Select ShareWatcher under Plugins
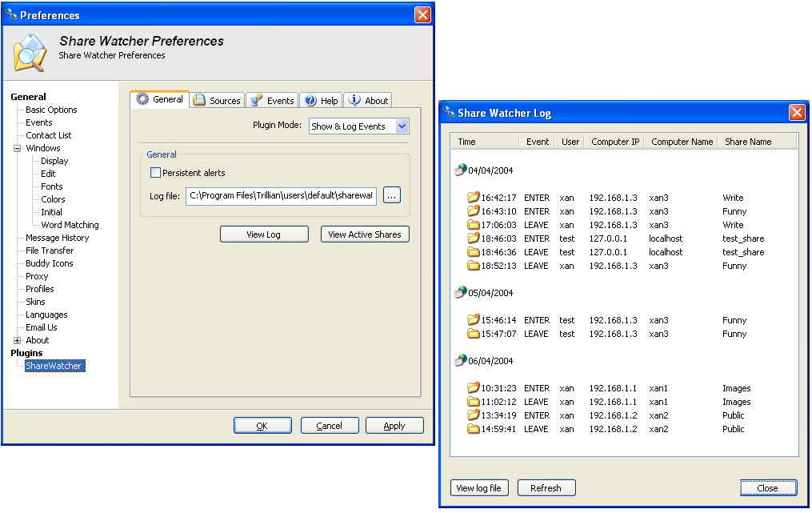The image size is (812, 513). pos(55,366)
